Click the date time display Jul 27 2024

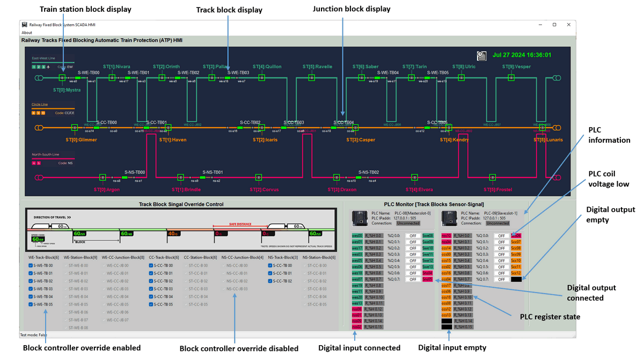click(x=521, y=55)
